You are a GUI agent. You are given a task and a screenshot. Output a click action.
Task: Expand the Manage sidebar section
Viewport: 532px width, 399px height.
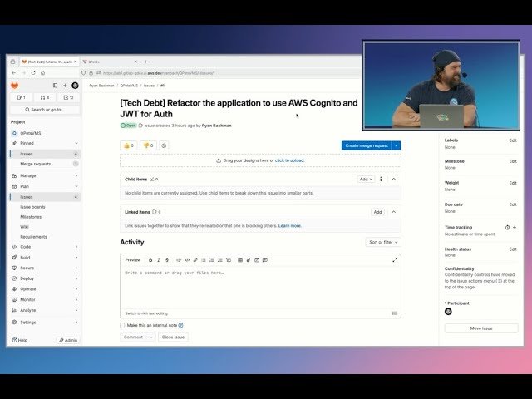pyautogui.click(x=76, y=175)
